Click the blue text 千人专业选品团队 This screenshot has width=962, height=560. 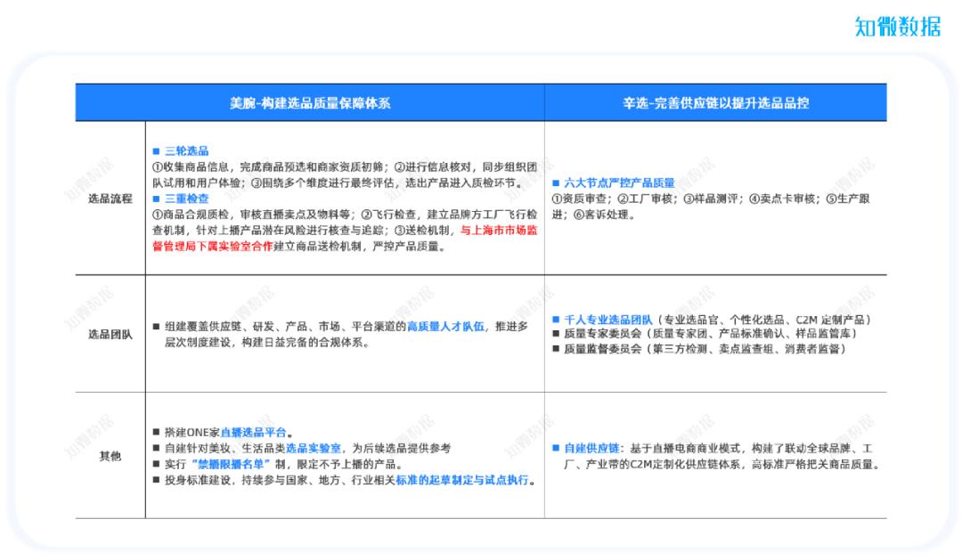coord(608,319)
